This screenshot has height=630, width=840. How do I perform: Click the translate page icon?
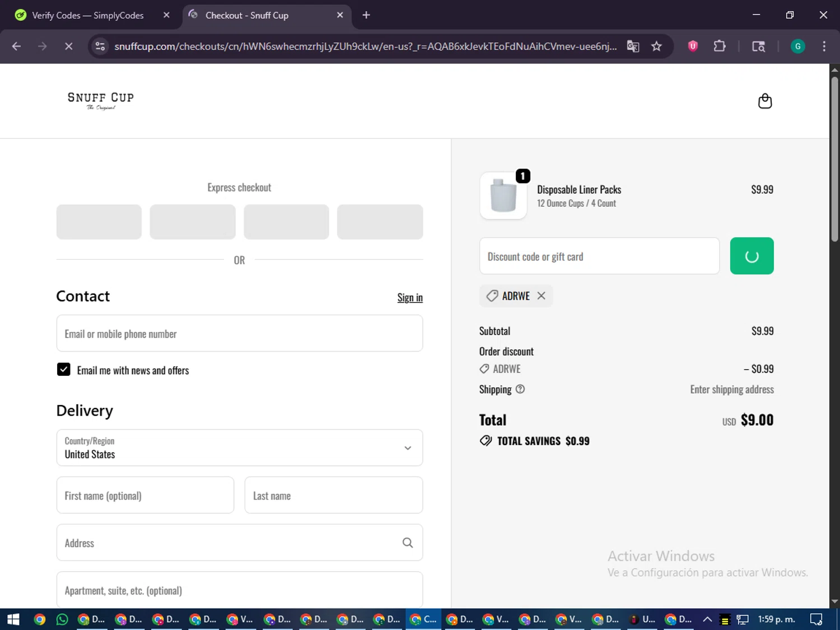[633, 46]
